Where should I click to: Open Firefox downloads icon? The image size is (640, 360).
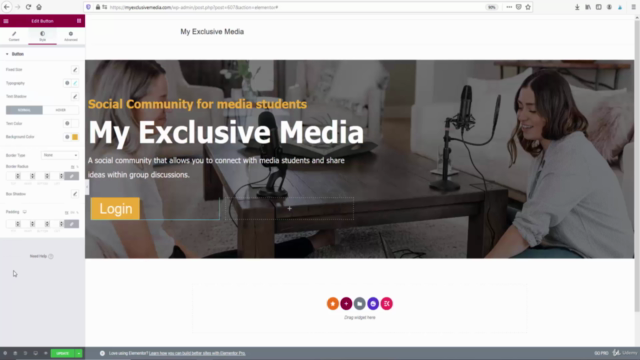click(577, 7)
